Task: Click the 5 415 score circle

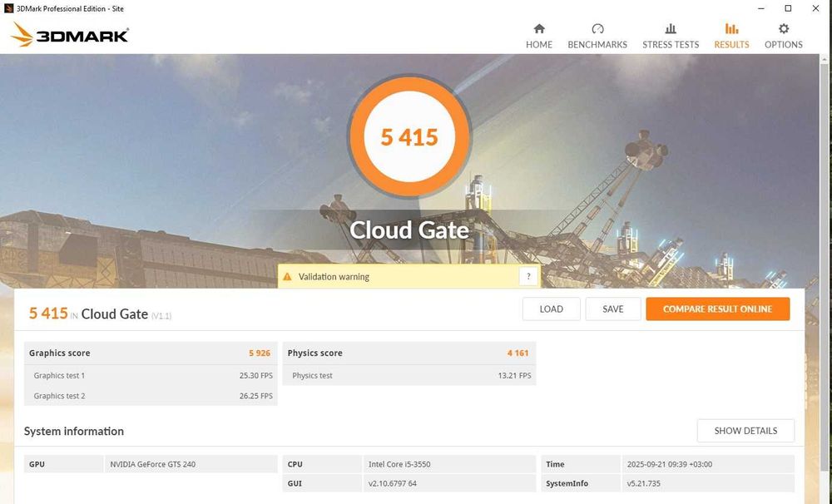Action: (409, 137)
